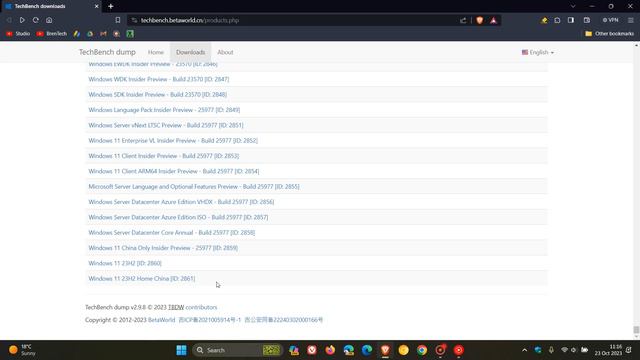This screenshot has width=640, height=360.
Task: Open the home page via home icon
Action: tap(49, 20)
